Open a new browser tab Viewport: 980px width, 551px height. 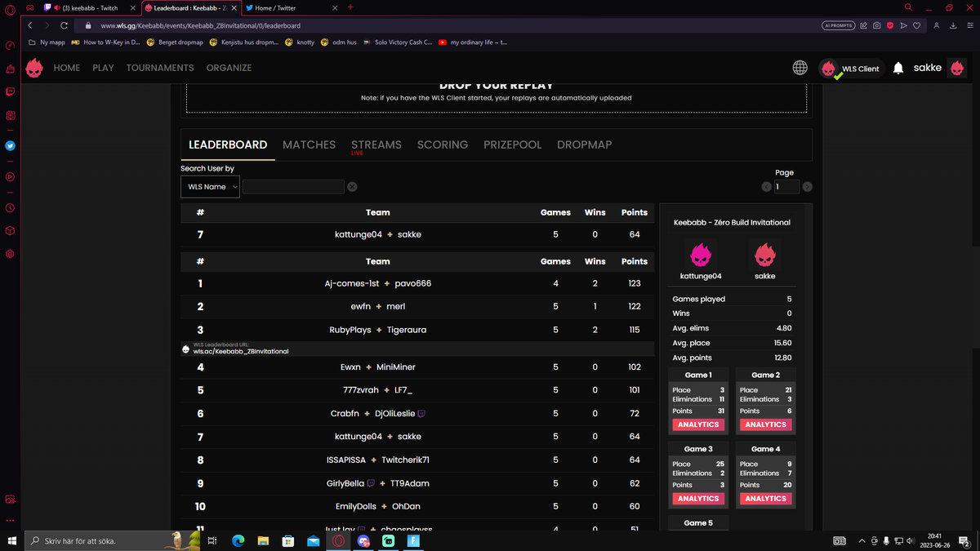click(350, 7)
